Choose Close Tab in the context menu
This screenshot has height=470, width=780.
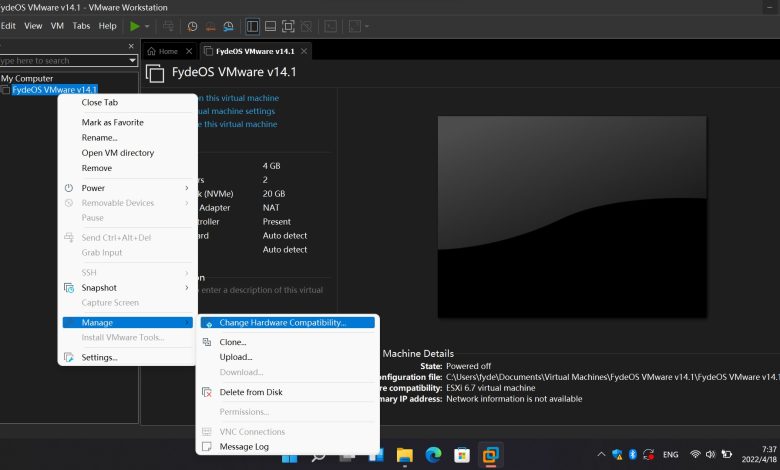click(99, 102)
